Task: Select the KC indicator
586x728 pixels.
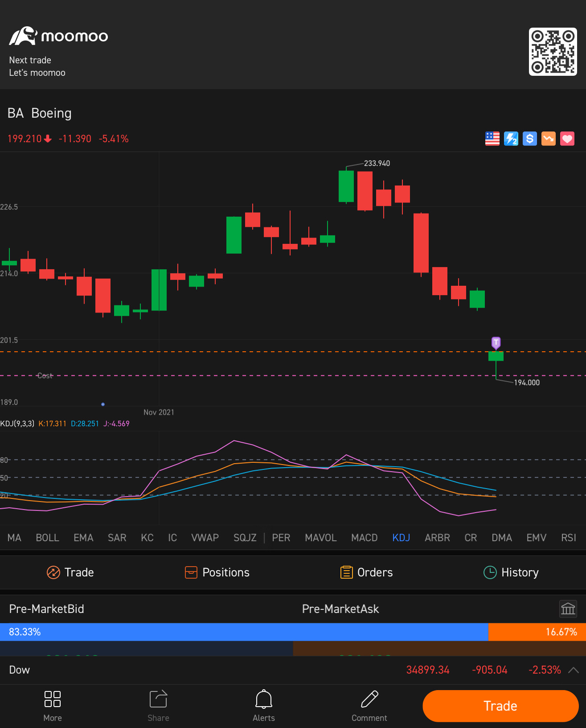Action: [x=147, y=538]
